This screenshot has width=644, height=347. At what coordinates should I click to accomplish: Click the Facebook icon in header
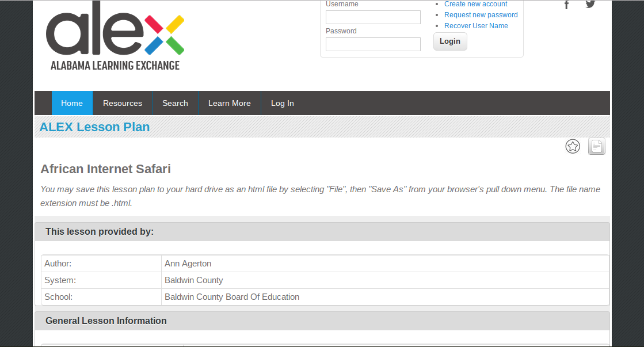point(566,5)
